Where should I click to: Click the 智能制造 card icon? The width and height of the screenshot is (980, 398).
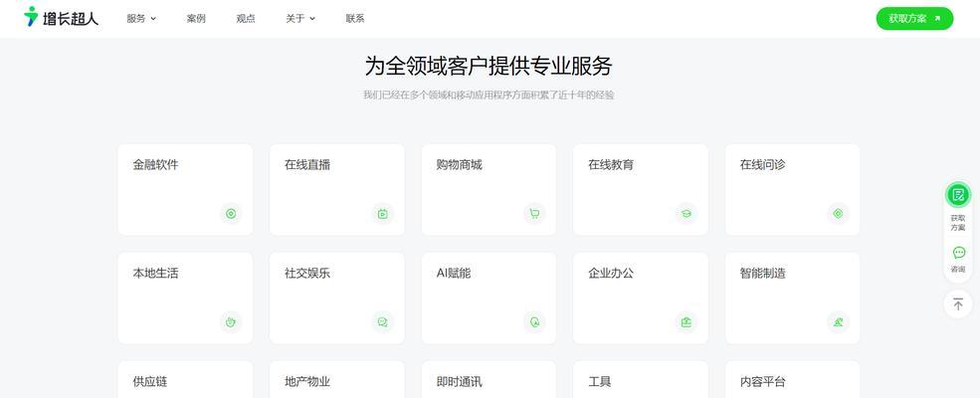838,322
